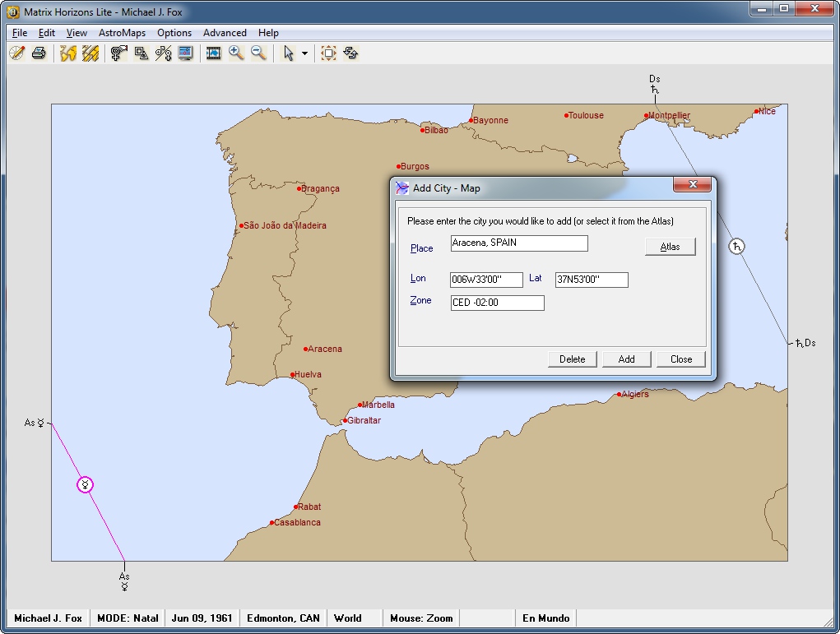
Task: Click the Place input field
Action: pyautogui.click(x=519, y=243)
